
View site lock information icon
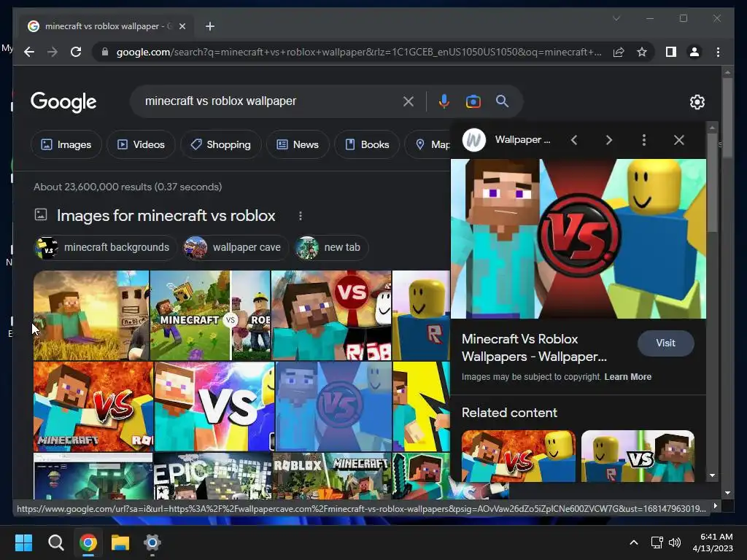(105, 52)
